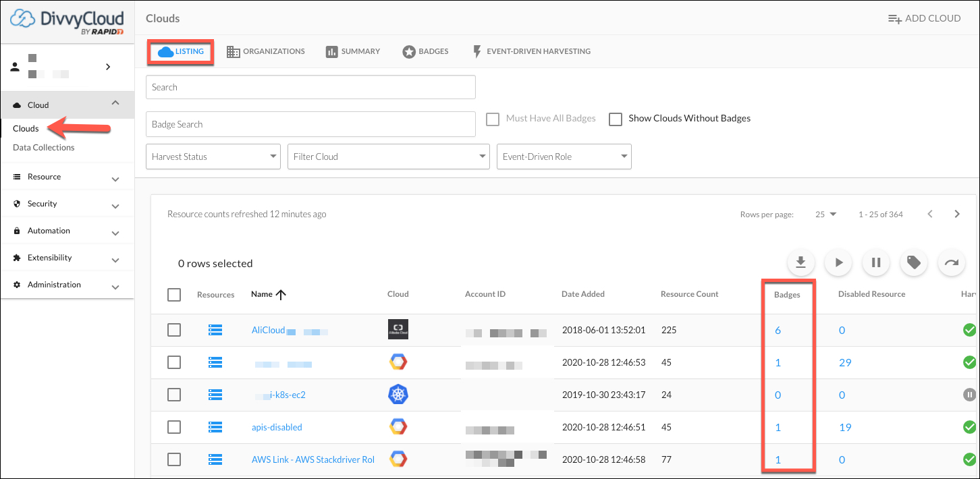Image resolution: width=980 pixels, height=479 pixels.
Task: Click the badge tag icon button
Action: (x=914, y=262)
